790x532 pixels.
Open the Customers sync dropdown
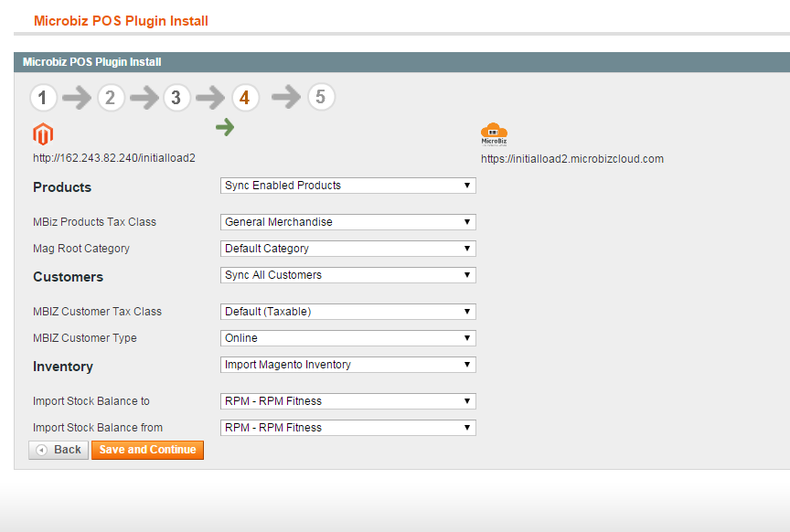(348, 275)
